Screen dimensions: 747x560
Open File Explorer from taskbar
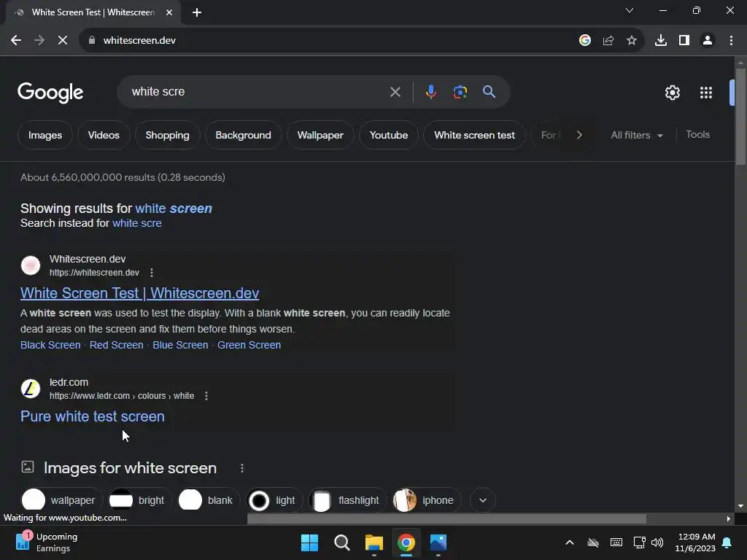[374, 542]
